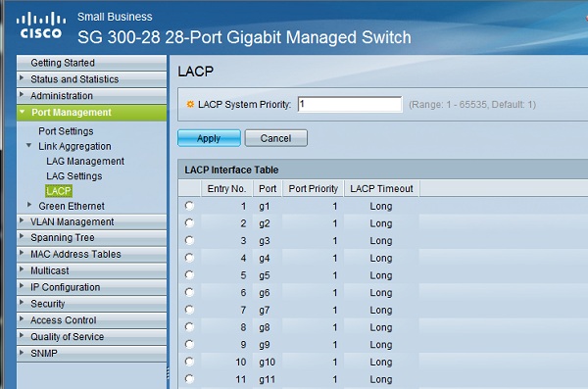
Task: Click 'Long' timeout in g3 row
Action: pyautogui.click(x=381, y=241)
